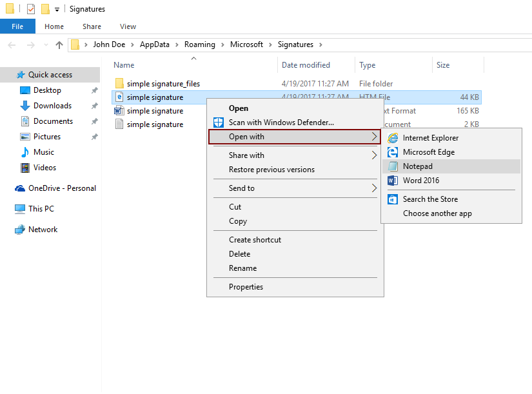Select Notepad from the Open with list
This screenshot has width=532, height=394.
click(451, 166)
